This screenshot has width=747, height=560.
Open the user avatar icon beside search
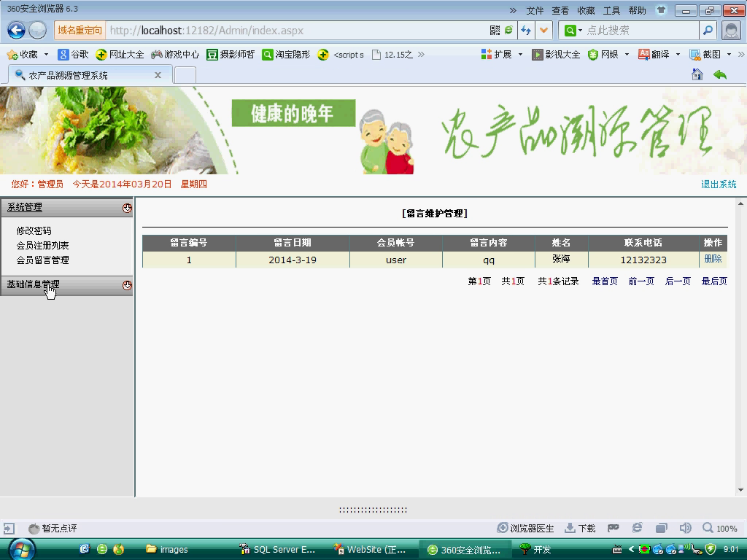[x=731, y=31]
